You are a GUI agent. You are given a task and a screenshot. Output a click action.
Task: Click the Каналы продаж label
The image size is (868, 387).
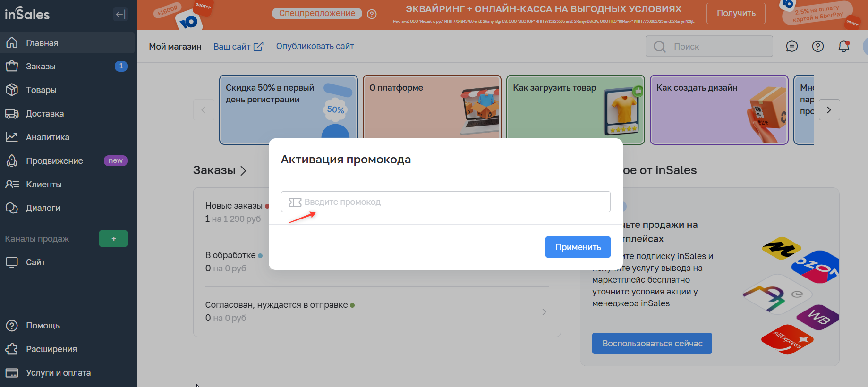[x=37, y=239]
